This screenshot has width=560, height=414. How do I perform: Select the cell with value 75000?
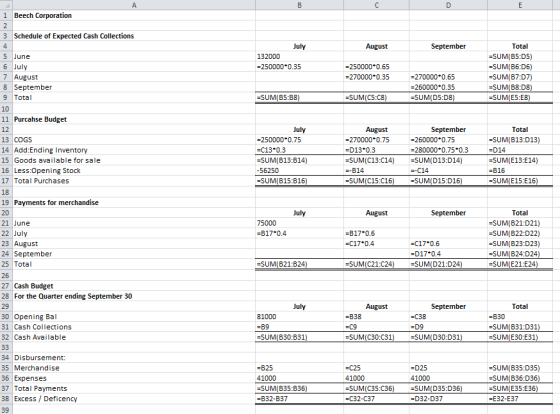pos(299,223)
